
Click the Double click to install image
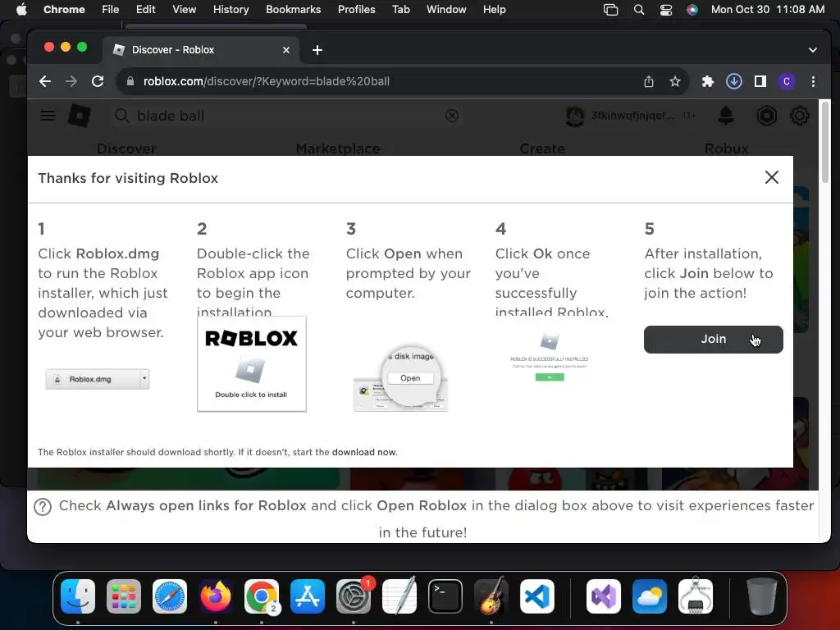point(252,364)
